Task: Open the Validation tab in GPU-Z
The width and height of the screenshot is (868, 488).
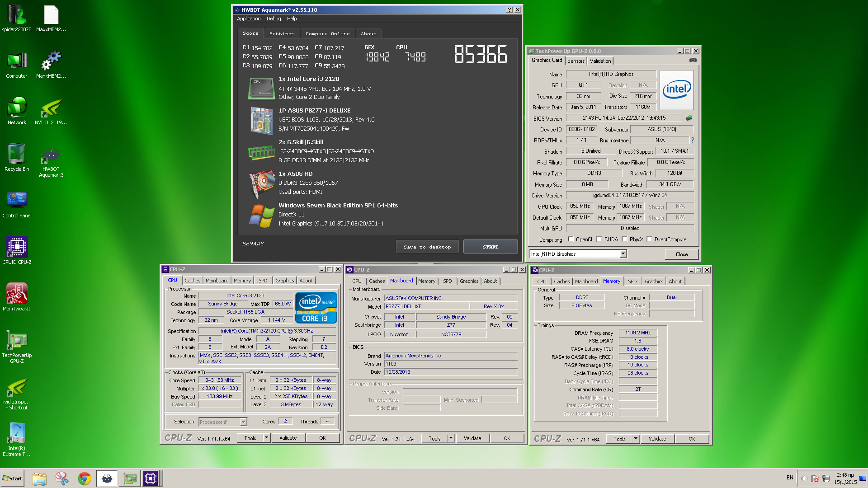Action: 600,61
